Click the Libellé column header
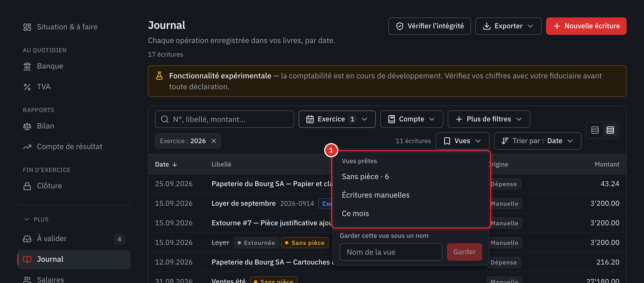 tap(221, 164)
